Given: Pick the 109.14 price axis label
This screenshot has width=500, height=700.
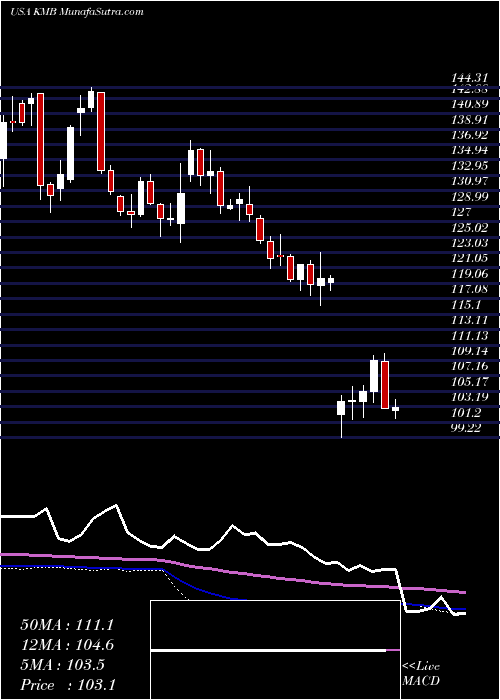Looking at the screenshot, I should pyautogui.click(x=471, y=351).
